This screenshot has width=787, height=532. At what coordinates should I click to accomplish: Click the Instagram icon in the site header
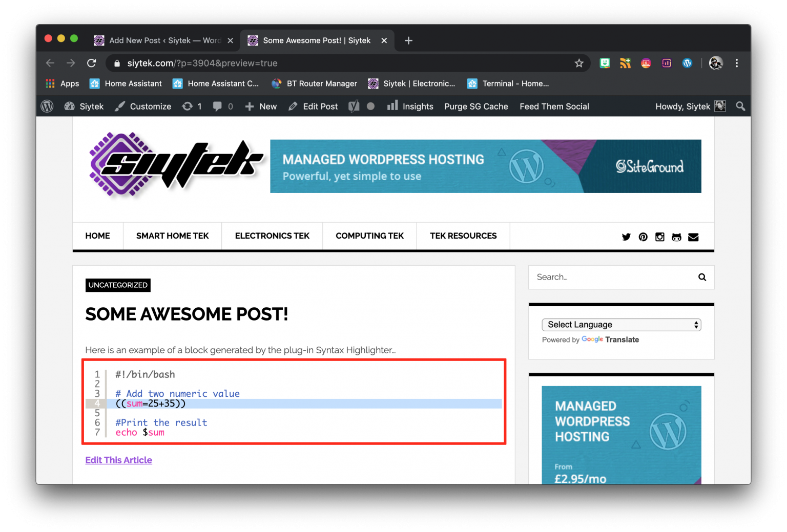pyautogui.click(x=659, y=237)
